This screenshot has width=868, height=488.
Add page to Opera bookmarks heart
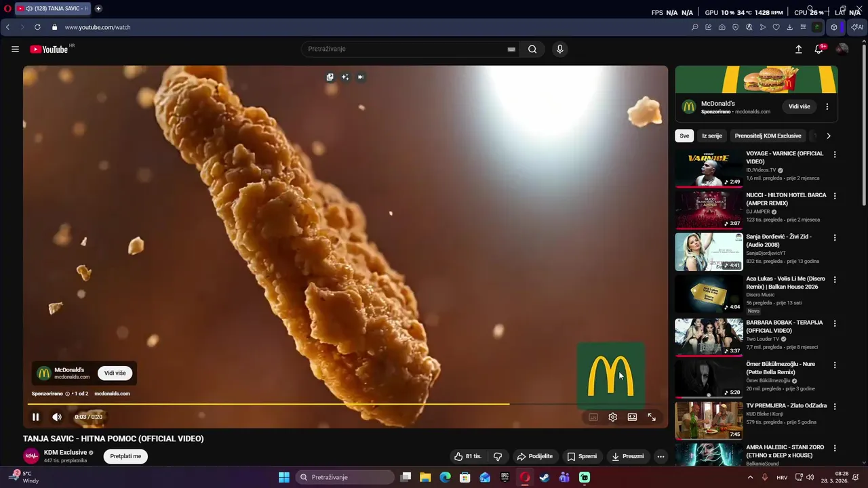tap(776, 27)
